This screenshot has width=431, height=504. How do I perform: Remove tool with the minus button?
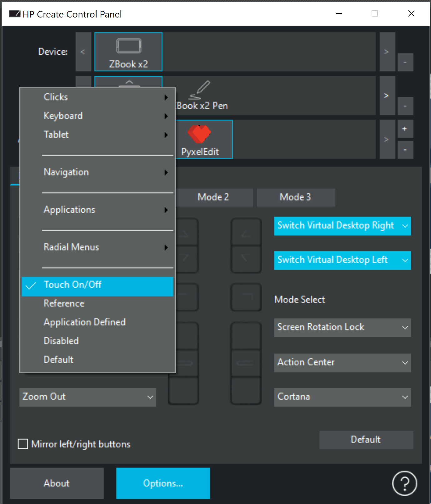[405, 106]
